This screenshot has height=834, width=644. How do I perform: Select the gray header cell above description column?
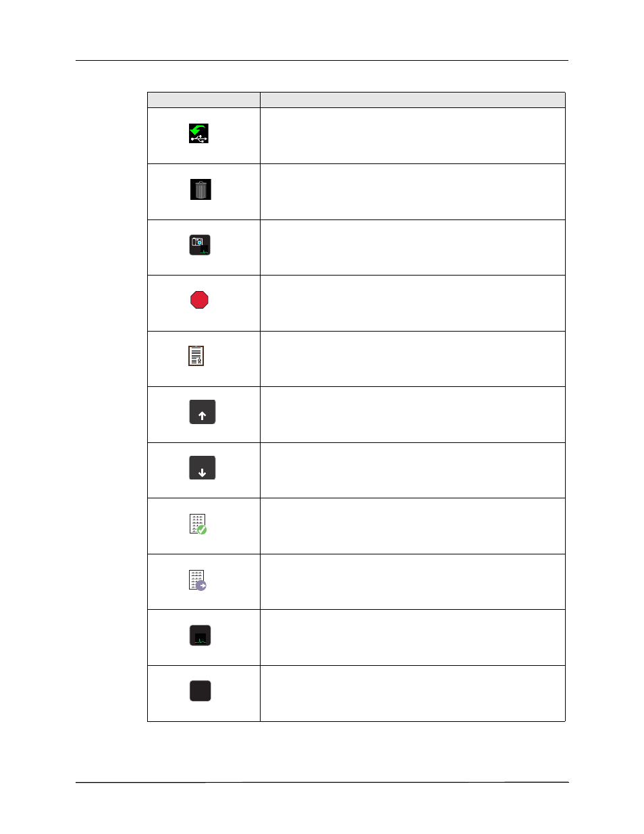point(412,100)
